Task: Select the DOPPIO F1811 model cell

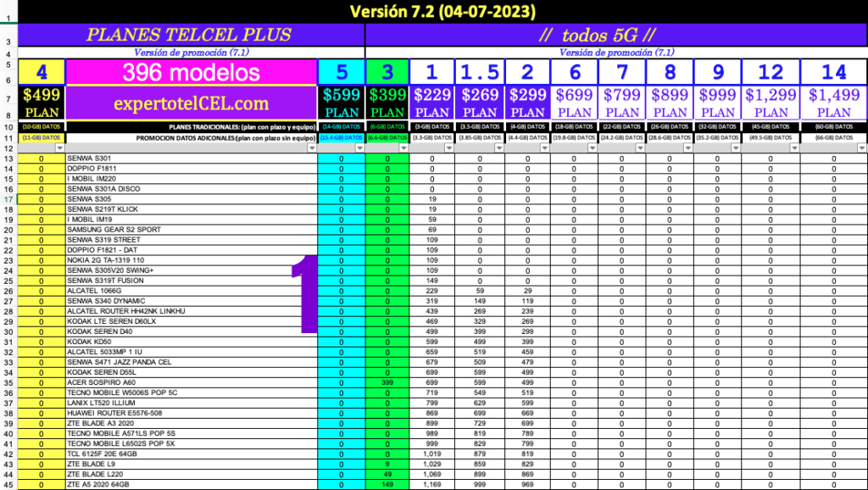Action: (x=192, y=169)
